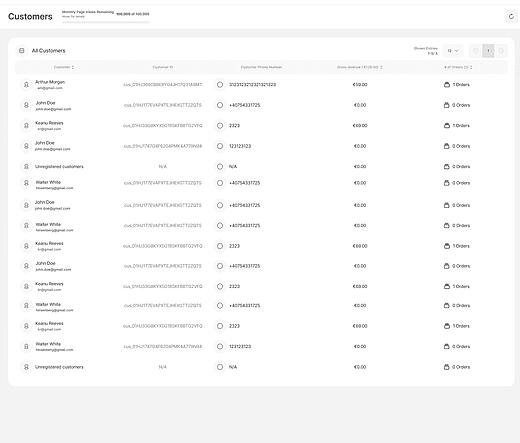This screenshot has width=520, height=443.
Task: Sort the table by the Customer column
Action: 64,67
